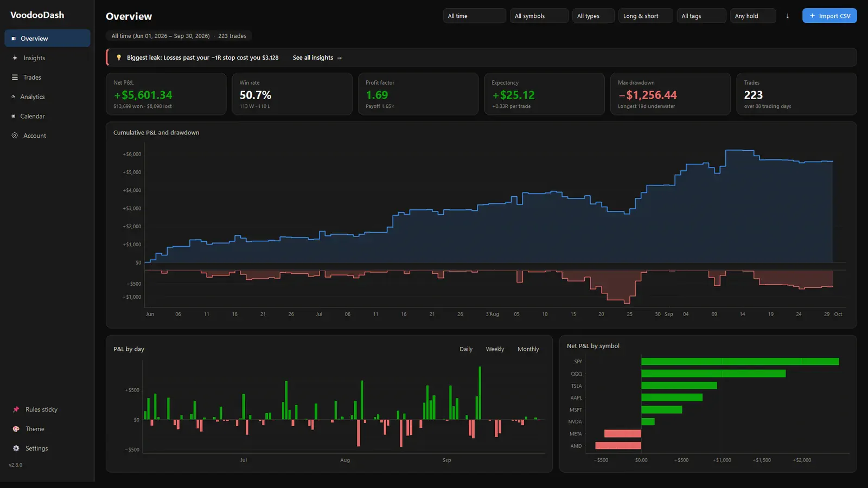Open the All time date range dropdown
The image size is (868, 488).
coord(475,16)
